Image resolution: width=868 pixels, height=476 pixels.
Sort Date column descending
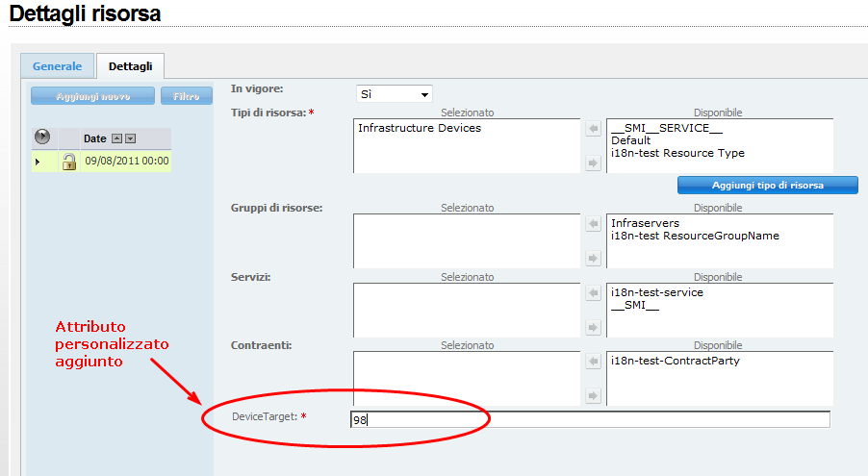coord(130,138)
